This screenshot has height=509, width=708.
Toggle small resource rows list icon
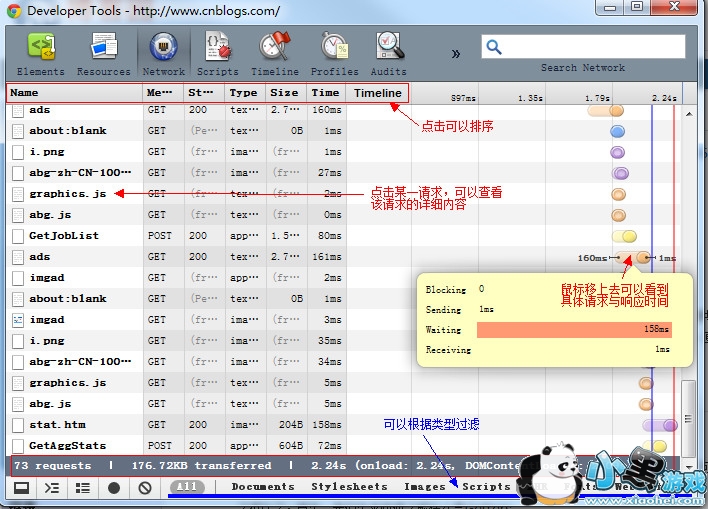click(x=83, y=488)
